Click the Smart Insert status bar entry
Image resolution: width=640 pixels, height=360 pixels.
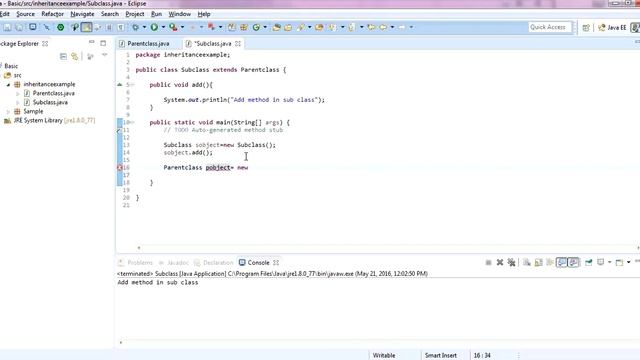pyautogui.click(x=441, y=355)
